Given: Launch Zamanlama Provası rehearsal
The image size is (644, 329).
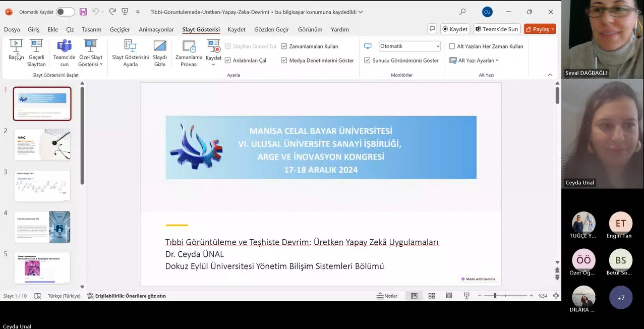Looking at the screenshot, I should pos(189,52).
